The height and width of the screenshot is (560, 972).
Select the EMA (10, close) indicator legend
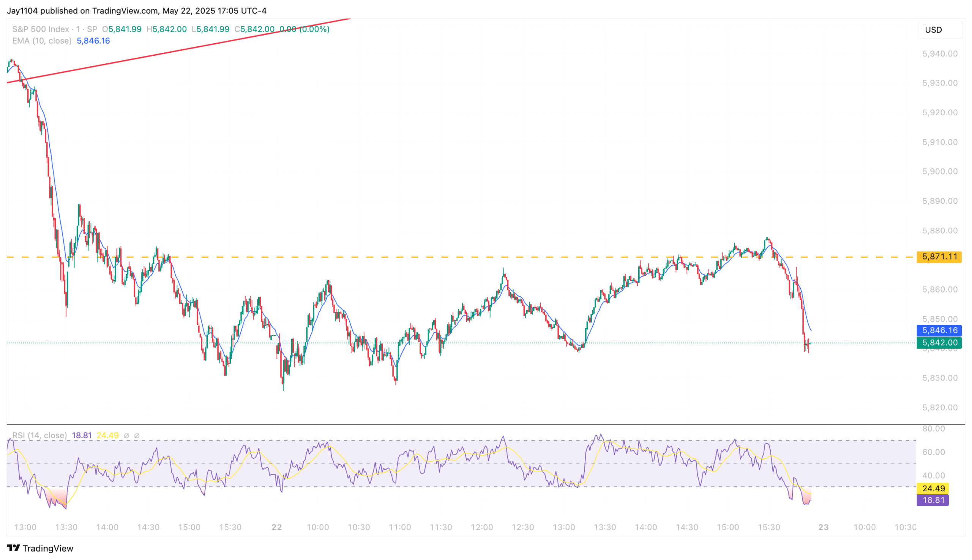[41, 41]
